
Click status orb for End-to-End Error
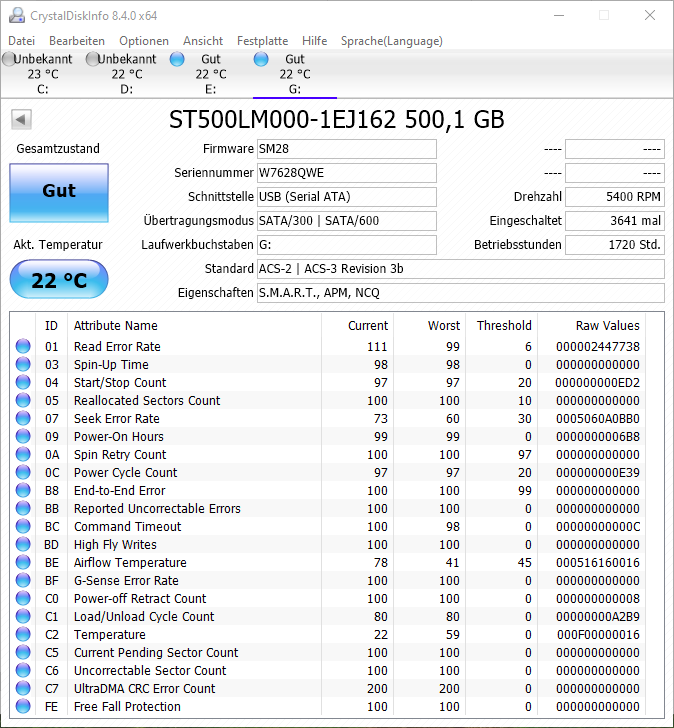pyautogui.click(x=23, y=490)
